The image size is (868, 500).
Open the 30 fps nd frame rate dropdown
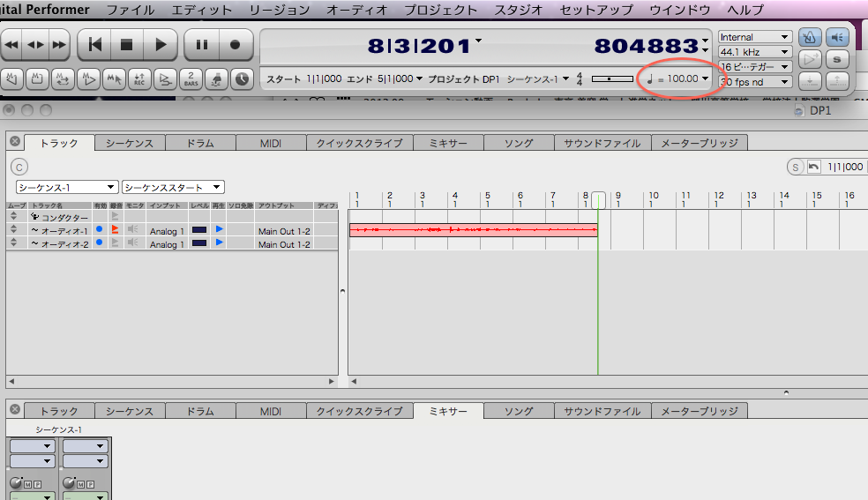point(754,82)
